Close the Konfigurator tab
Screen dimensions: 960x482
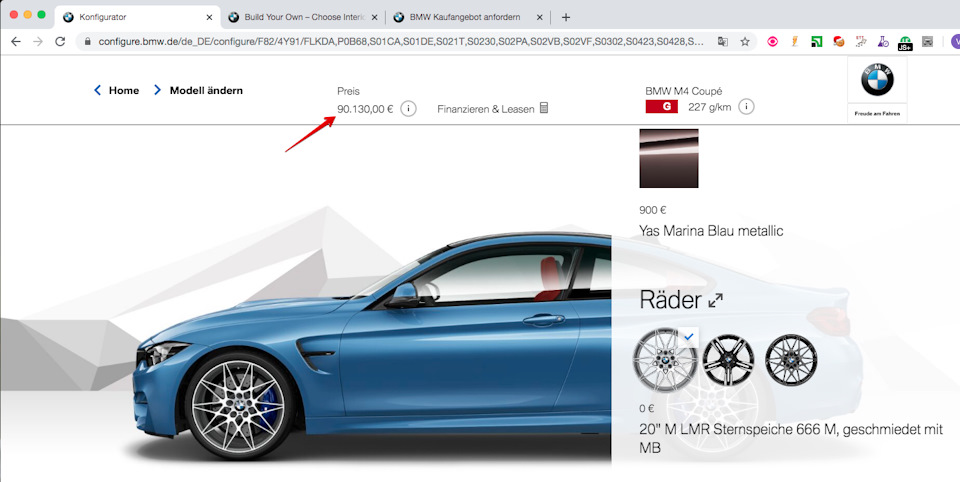[x=209, y=17]
